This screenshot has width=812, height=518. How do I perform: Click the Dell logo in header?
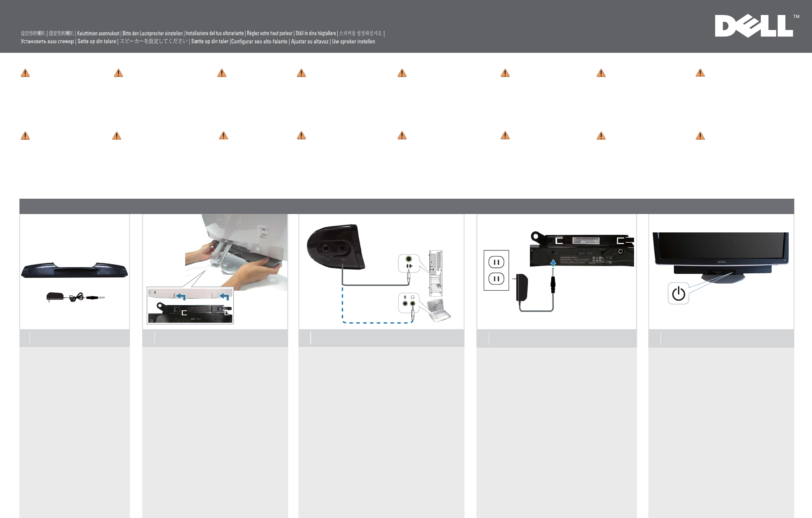click(754, 26)
